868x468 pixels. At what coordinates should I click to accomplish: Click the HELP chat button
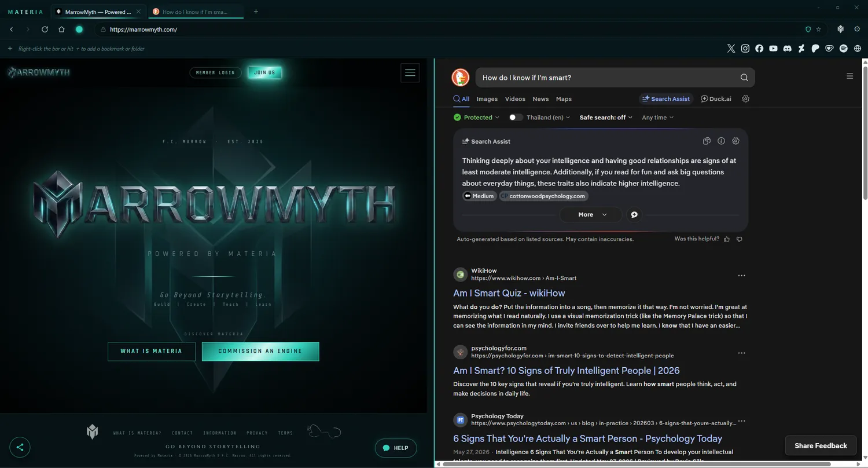click(396, 448)
